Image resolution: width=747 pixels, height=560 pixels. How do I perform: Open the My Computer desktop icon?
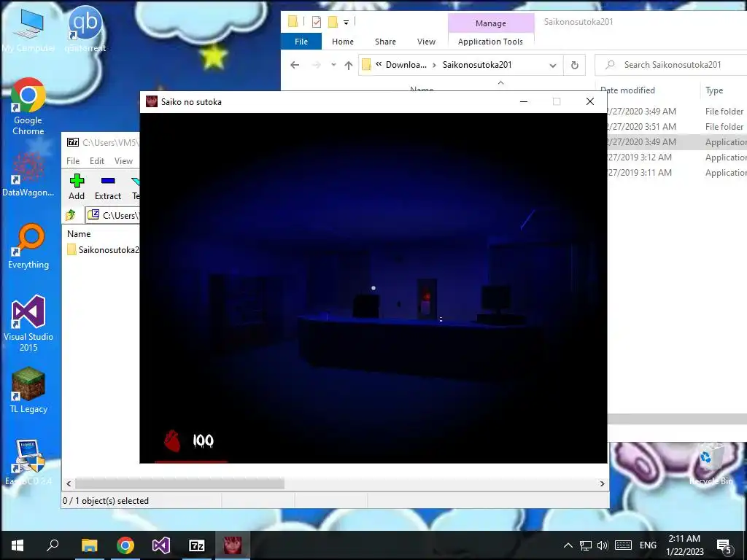[x=28, y=29]
